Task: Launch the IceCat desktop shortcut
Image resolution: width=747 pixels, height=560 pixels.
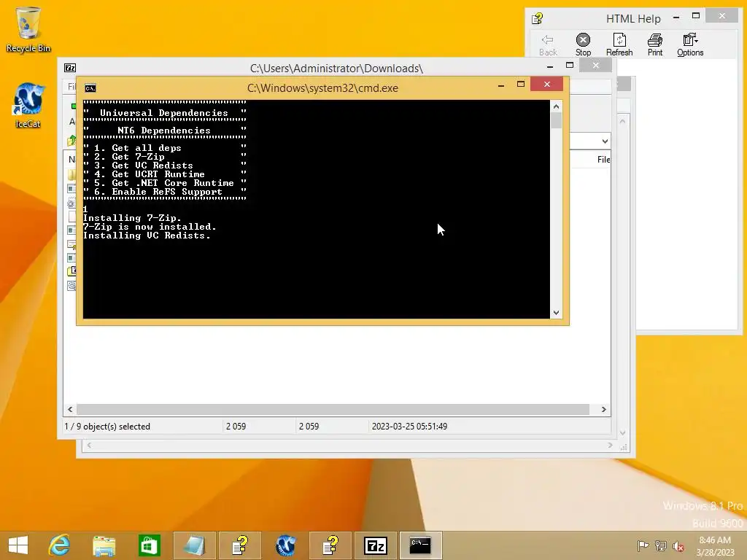Action: (28, 105)
